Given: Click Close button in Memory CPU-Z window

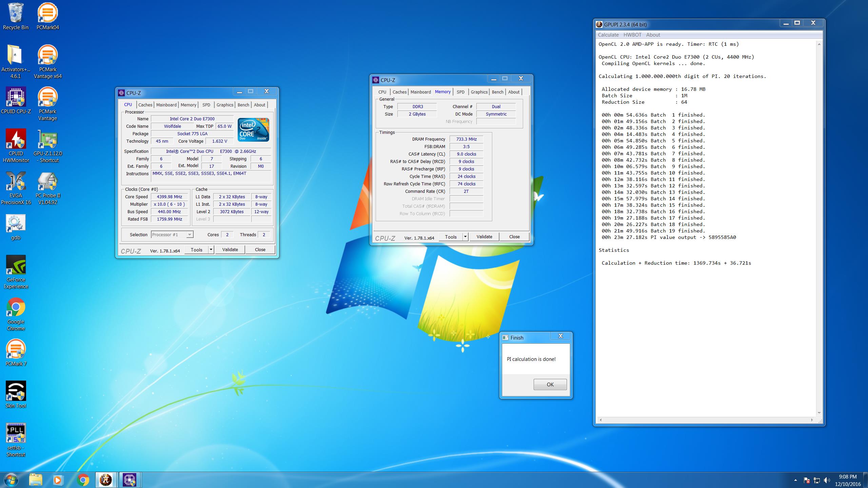Looking at the screenshot, I should [x=514, y=237].
